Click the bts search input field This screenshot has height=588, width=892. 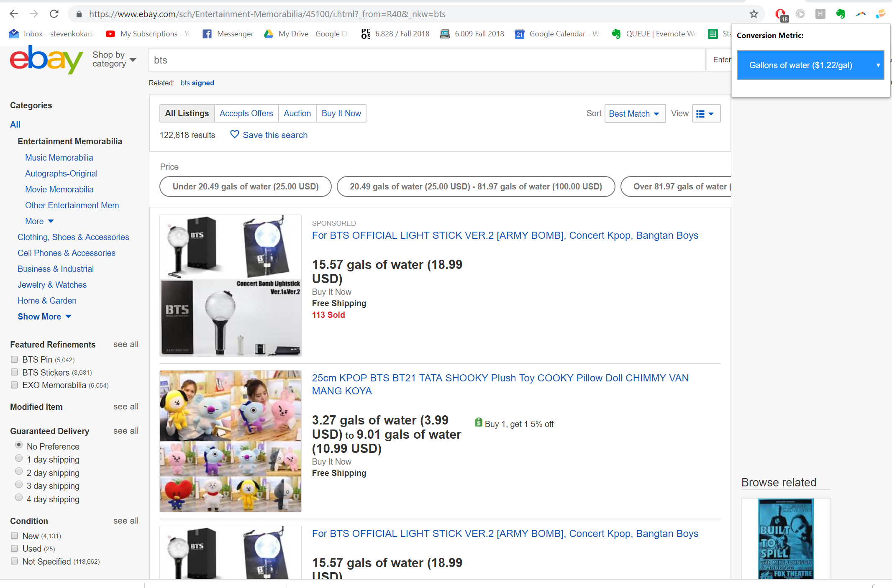coord(427,60)
